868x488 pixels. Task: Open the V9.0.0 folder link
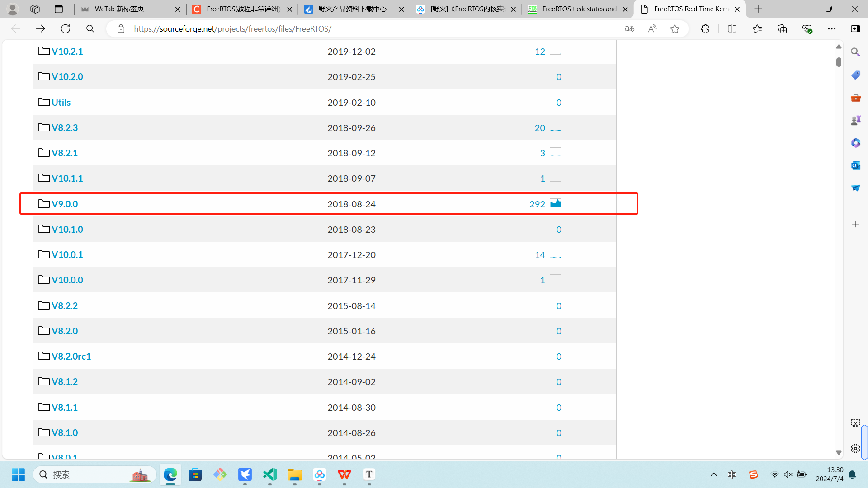pos(65,204)
